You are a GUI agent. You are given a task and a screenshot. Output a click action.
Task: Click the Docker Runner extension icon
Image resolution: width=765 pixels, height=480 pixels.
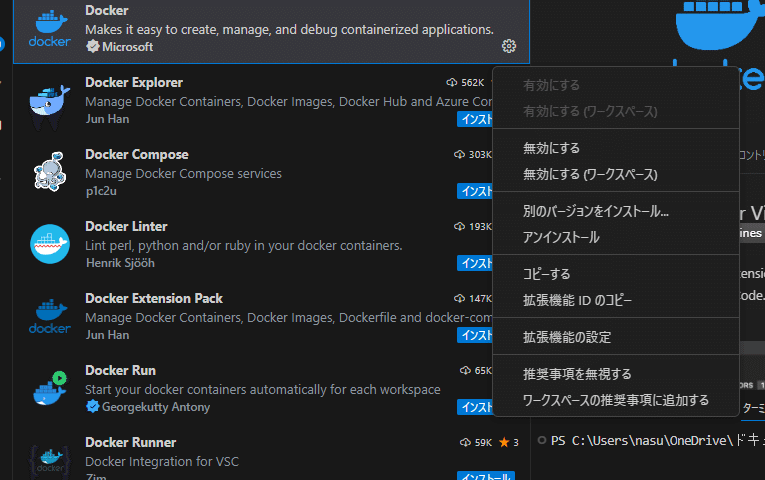(50, 460)
